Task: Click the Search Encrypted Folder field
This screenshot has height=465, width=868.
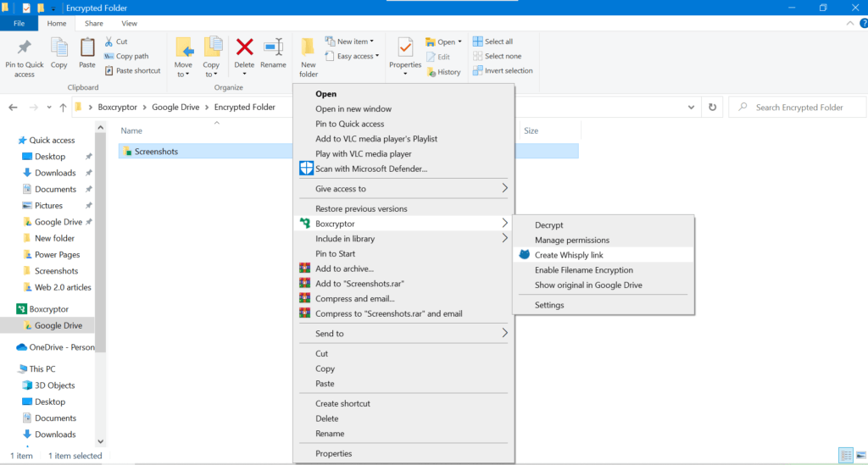Action: [798, 108]
